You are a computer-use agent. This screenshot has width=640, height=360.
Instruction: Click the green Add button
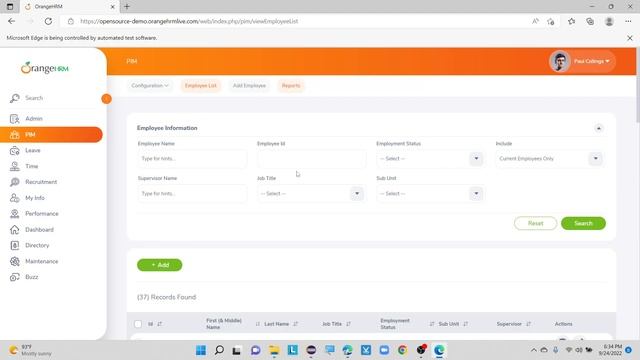coord(160,265)
